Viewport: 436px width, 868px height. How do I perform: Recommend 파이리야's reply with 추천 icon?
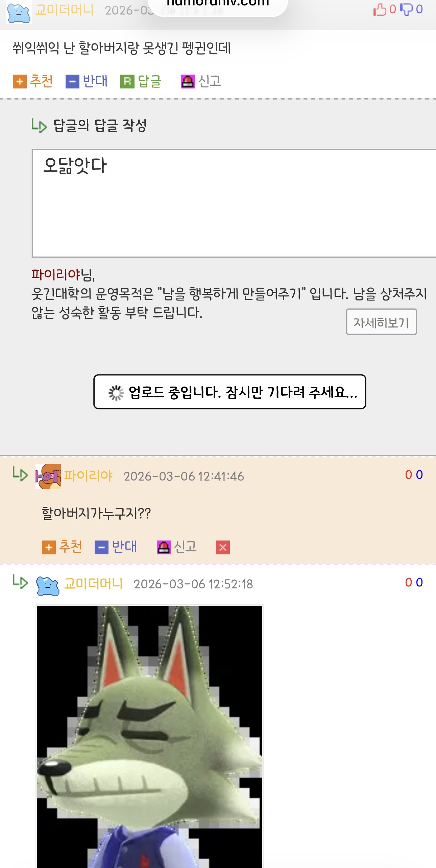coord(62,547)
